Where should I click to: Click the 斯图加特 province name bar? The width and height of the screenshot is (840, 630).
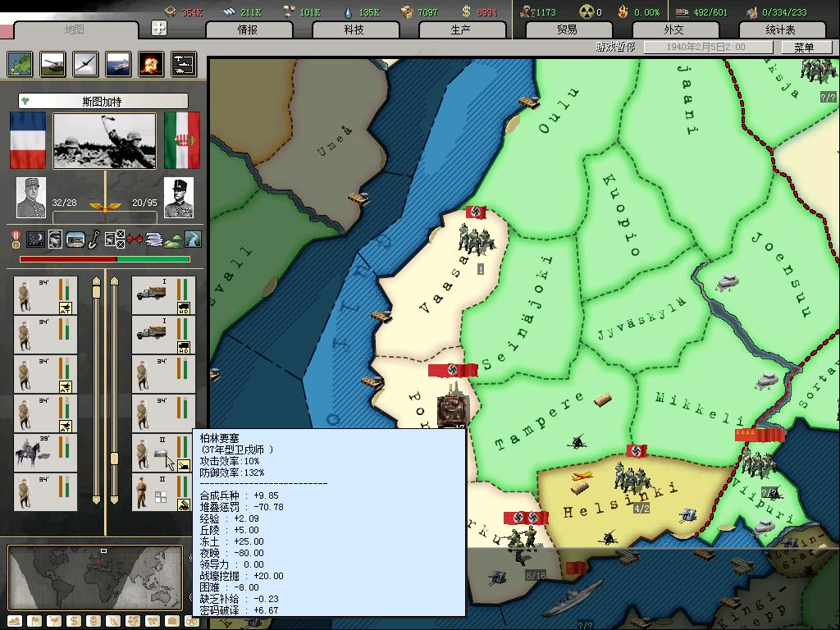click(103, 102)
